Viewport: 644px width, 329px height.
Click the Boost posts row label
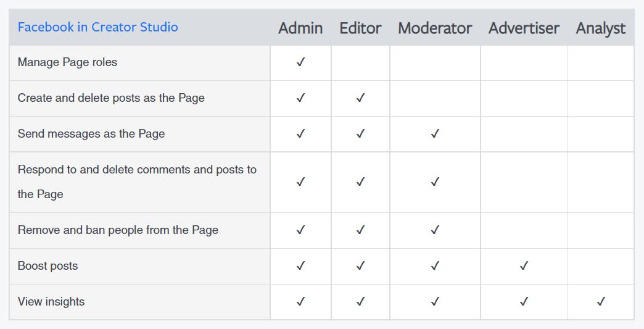47,266
